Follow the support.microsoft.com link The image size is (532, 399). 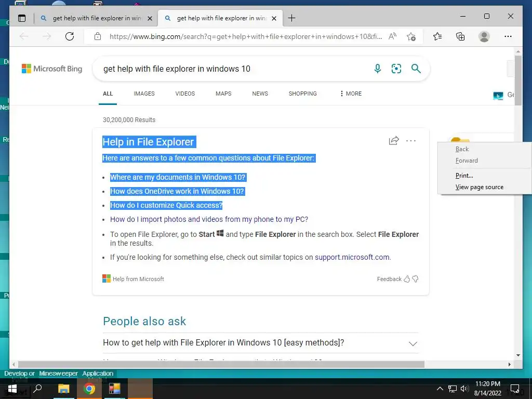[352, 257]
